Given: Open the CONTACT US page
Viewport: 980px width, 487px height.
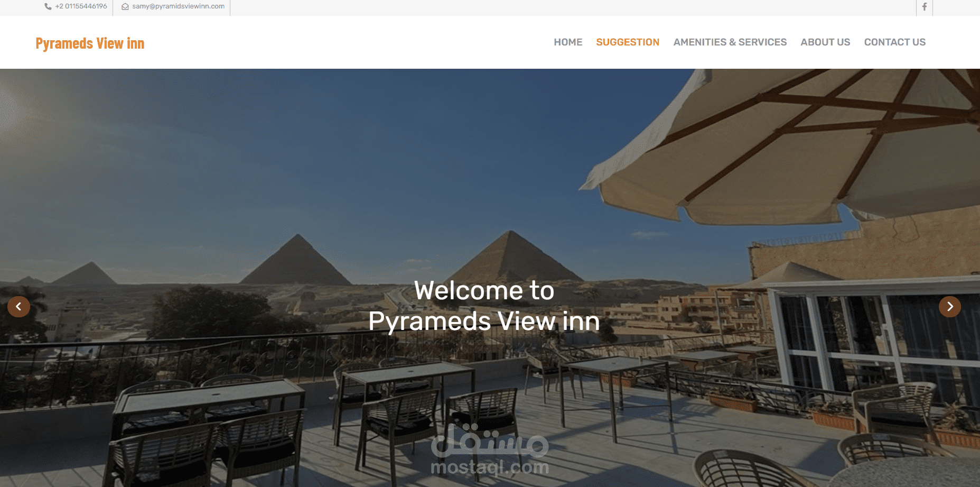Looking at the screenshot, I should click(895, 42).
